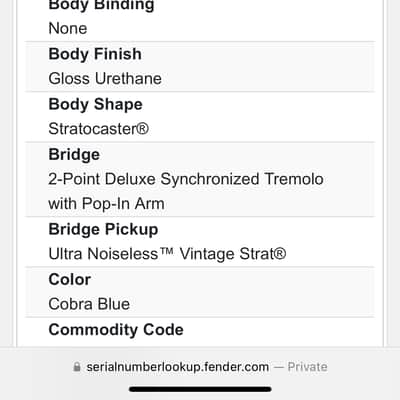Tap the registered trademark symbol after Strat
The width and height of the screenshot is (400, 400).
tap(280, 253)
